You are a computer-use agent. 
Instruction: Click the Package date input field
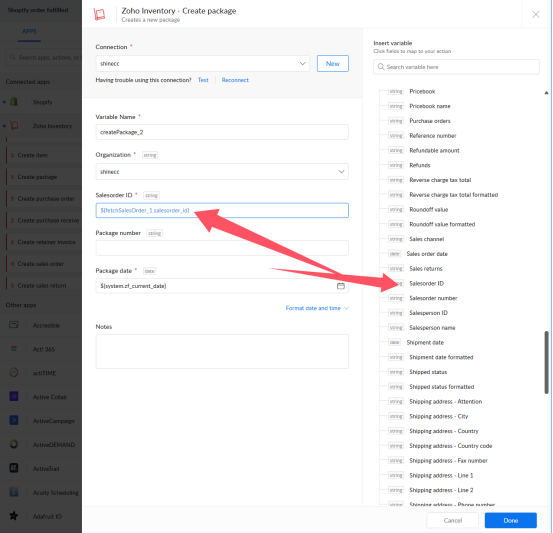point(222,286)
